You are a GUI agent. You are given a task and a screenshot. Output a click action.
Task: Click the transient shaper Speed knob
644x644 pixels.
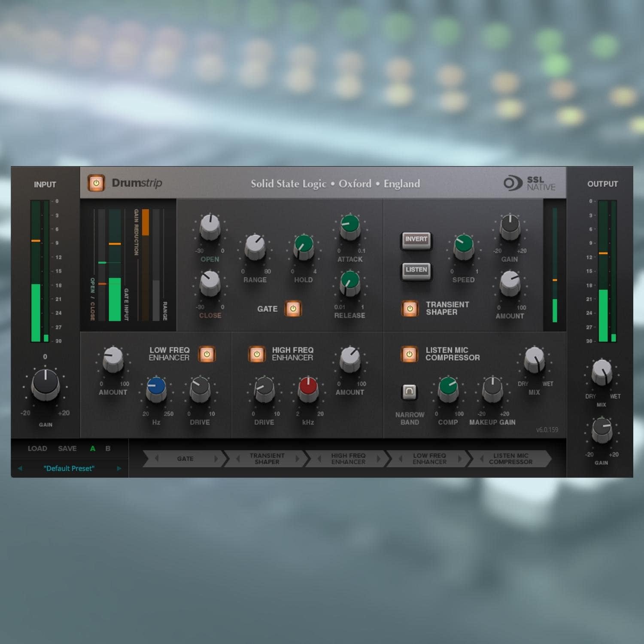[x=464, y=247]
